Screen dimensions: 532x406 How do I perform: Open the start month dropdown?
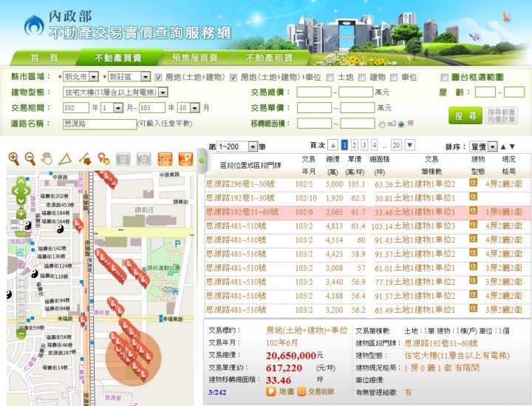(118, 108)
